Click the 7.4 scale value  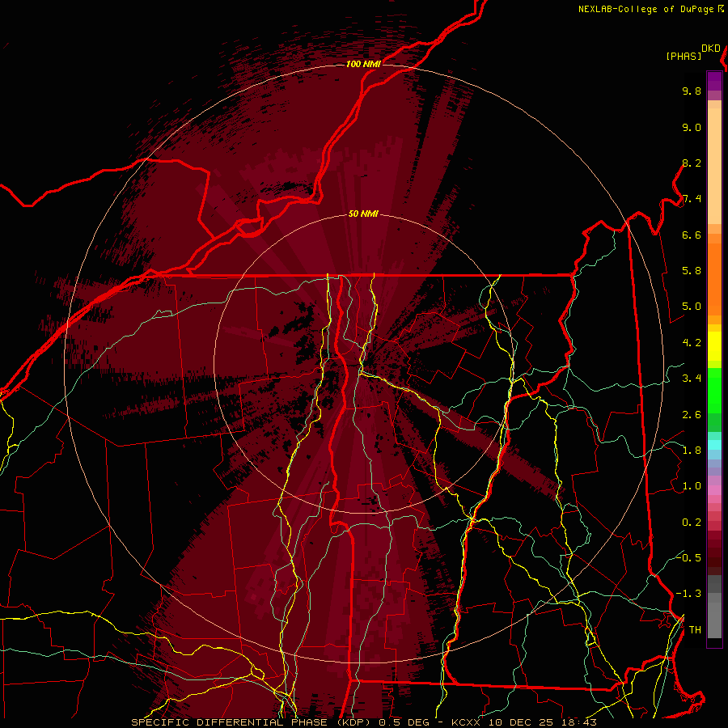pos(692,199)
